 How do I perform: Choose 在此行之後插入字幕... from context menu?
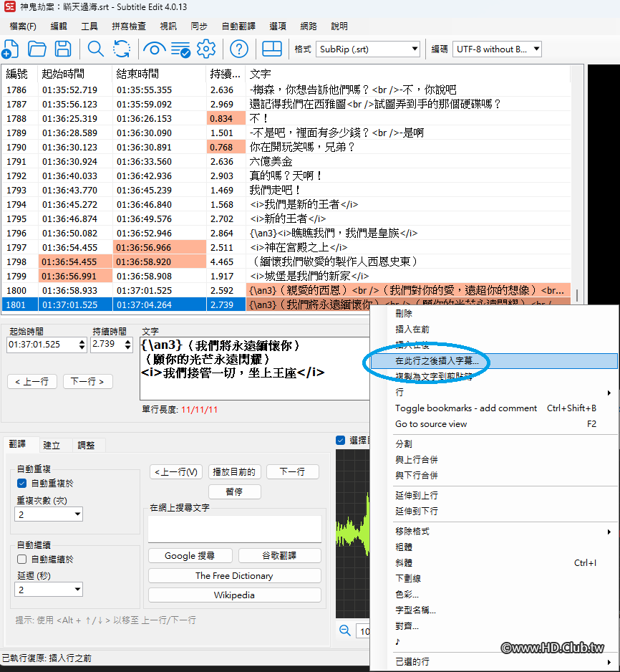tap(495, 361)
